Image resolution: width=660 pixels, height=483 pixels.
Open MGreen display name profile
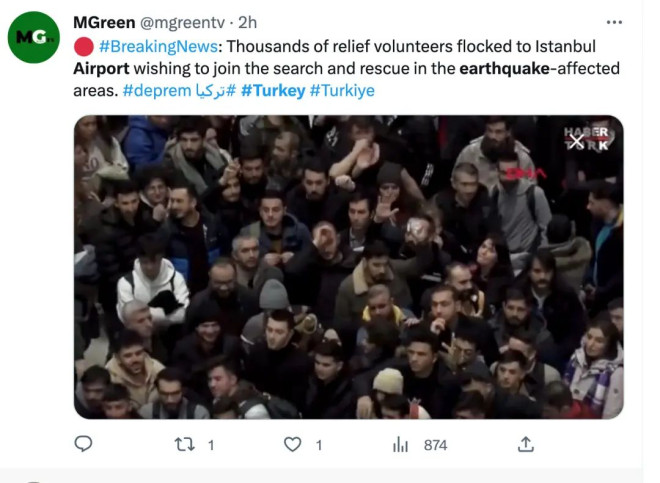(104, 22)
